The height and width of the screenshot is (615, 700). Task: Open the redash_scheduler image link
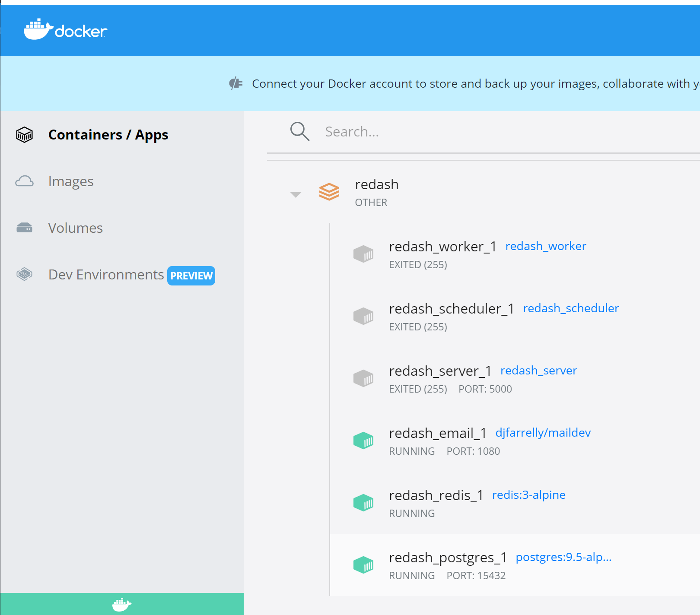click(x=571, y=308)
